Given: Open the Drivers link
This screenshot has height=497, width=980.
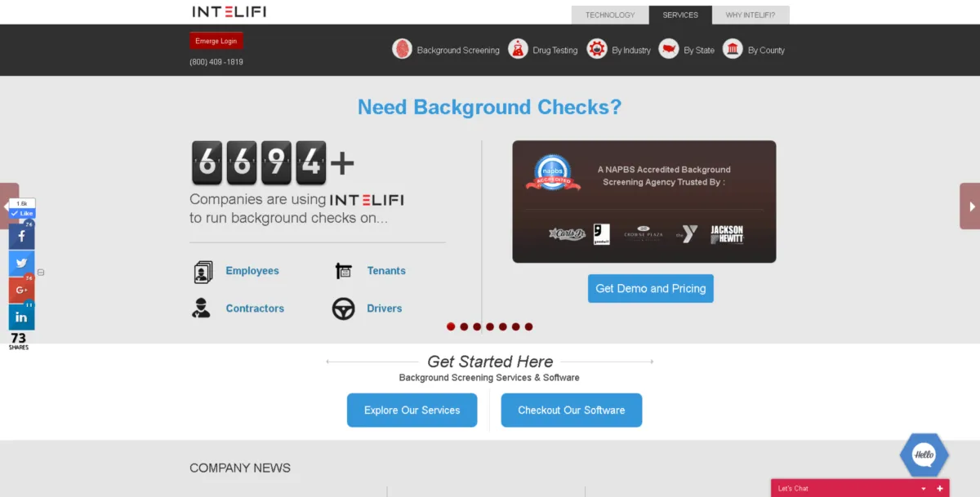Looking at the screenshot, I should (385, 308).
